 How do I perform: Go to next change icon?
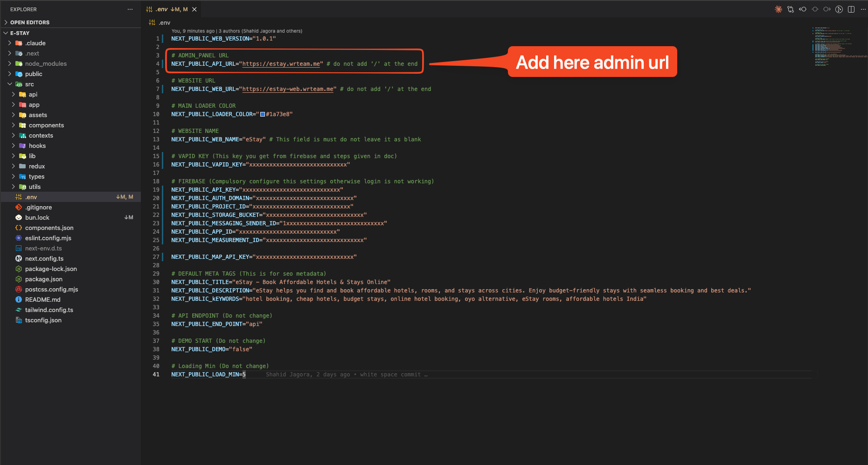827,9
